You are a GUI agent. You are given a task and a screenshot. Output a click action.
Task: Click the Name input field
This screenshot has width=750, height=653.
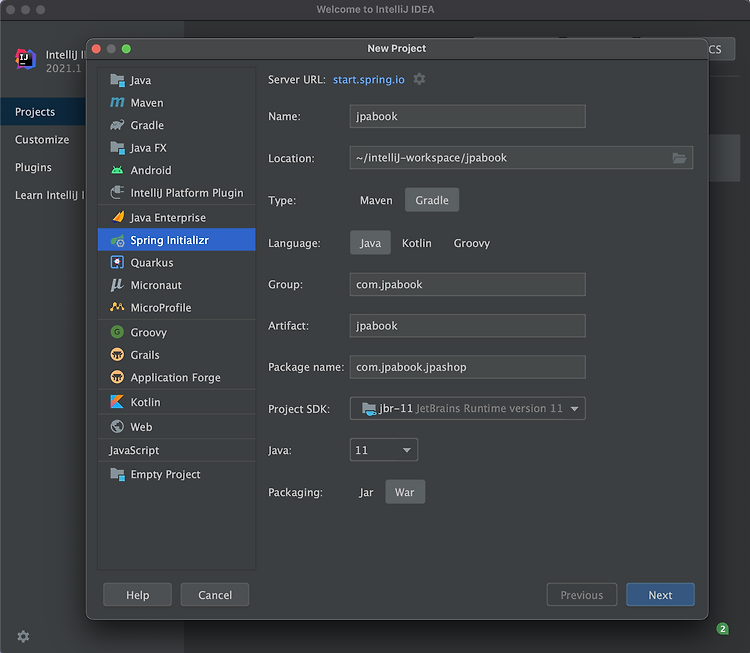[467, 116]
